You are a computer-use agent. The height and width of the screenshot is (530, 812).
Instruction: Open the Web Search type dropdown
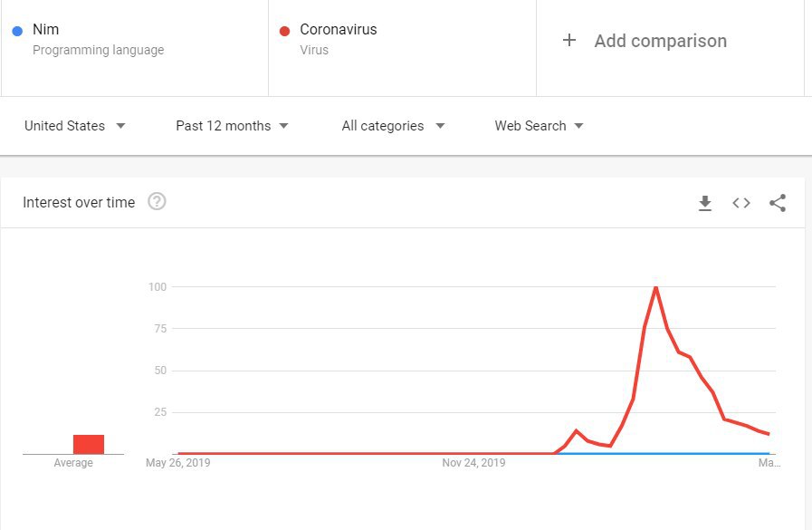click(x=539, y=126)
